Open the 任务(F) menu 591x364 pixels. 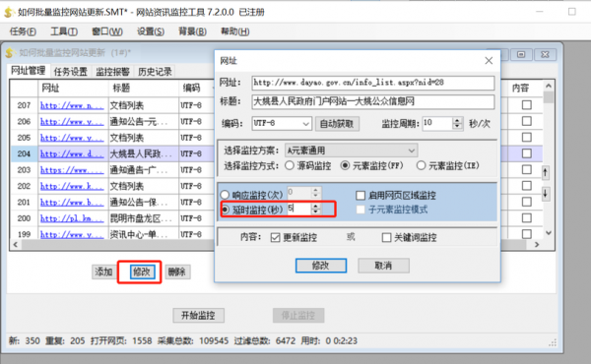(x=23, y=31)
